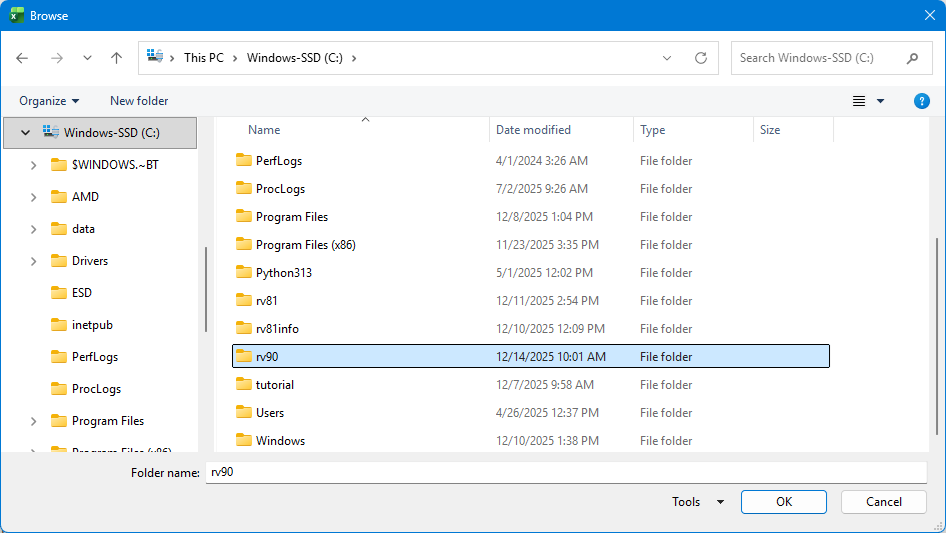This screenshot has width=946, height=533.
Task: Open the Help question mark icon
Action: pyautogui.click(x=922, y=101)
